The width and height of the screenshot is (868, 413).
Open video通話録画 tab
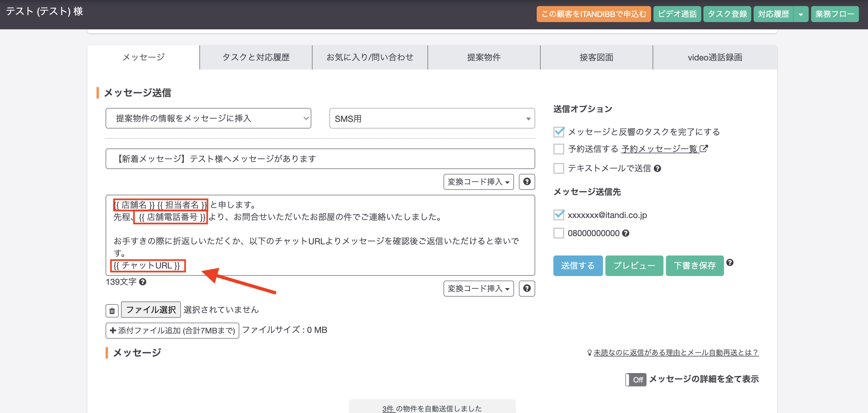click(715, 57)
